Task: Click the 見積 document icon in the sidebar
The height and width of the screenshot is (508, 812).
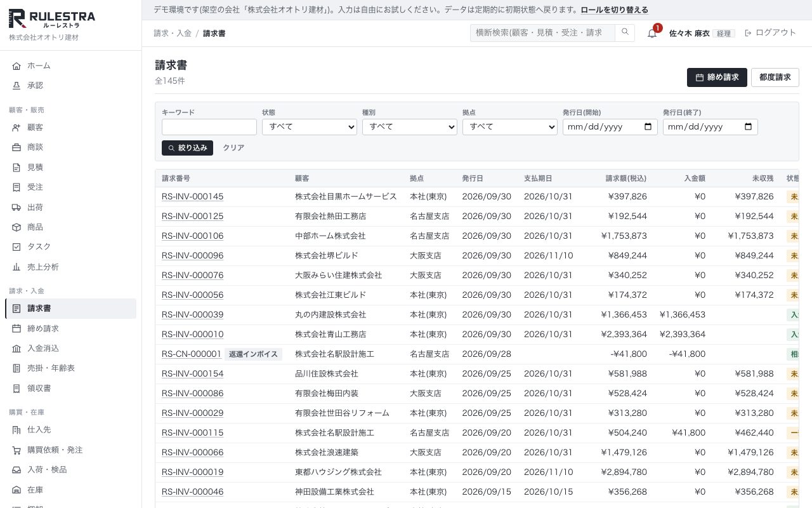Action: (x=16, y=168)
